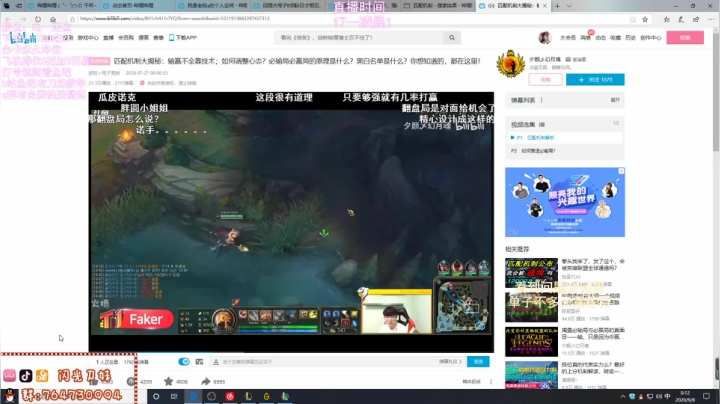Open 大会员 in the header
The image size is (720, 404).
click(568, 38)
